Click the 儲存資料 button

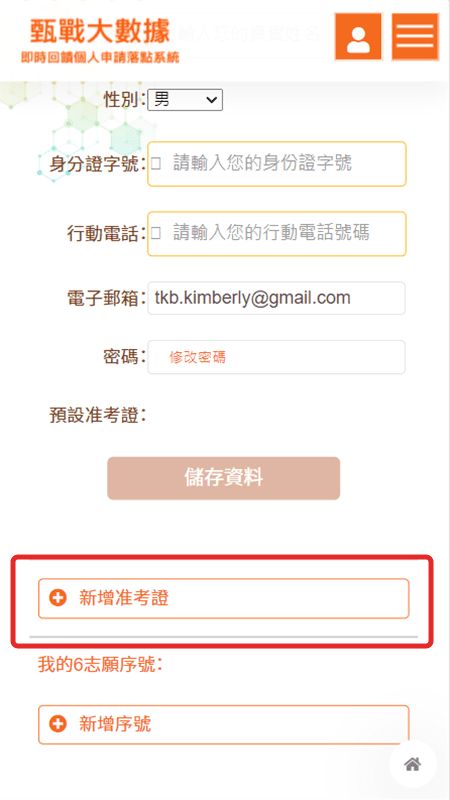223,478
